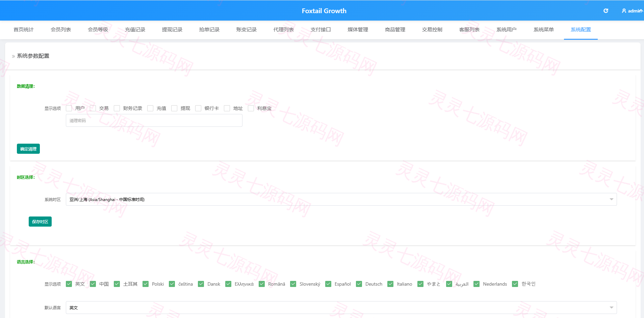Toggle the 한국인 language checkbox
Screen dimensions: 644x318
[515, 284]
